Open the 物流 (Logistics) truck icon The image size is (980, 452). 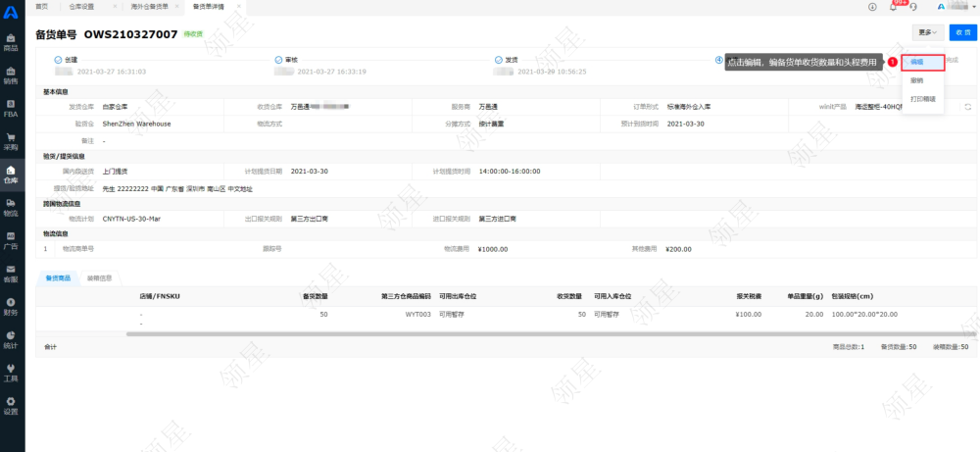11,207
